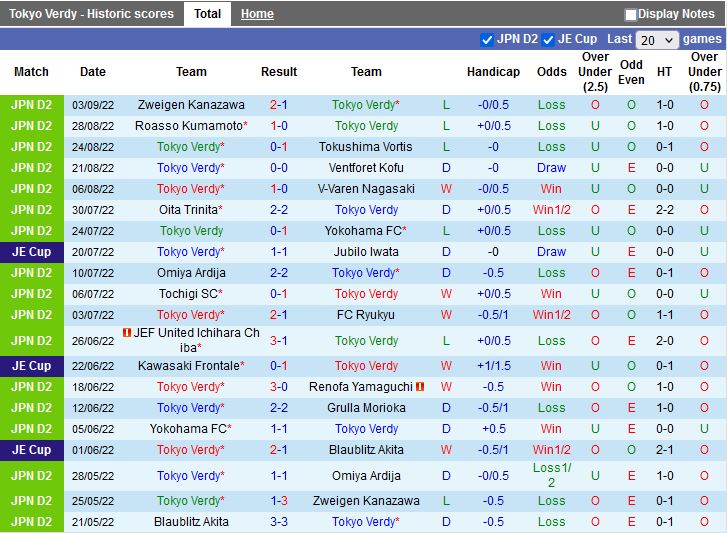Click +1/1.5 handicap in Kawasaki Frontale row
Image resolution: width=727 pixels, height=533 pixels.
point(494,366)
